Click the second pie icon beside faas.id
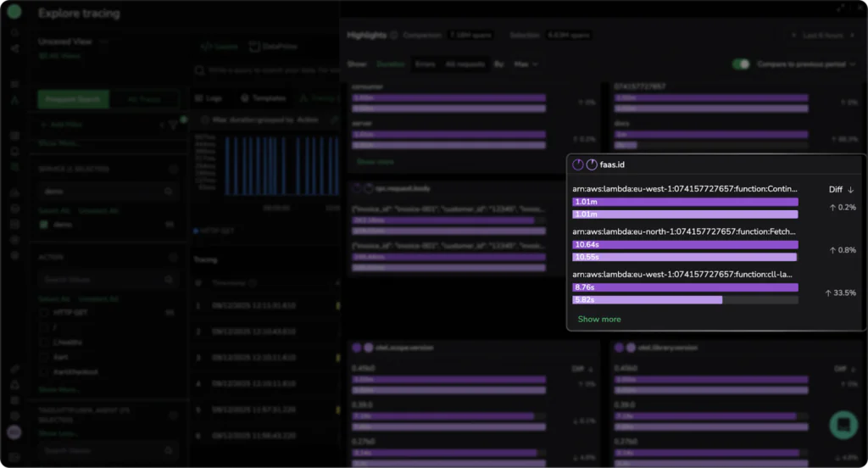The width and height of the screenshot is (868, 468). [x=592, y=164]
